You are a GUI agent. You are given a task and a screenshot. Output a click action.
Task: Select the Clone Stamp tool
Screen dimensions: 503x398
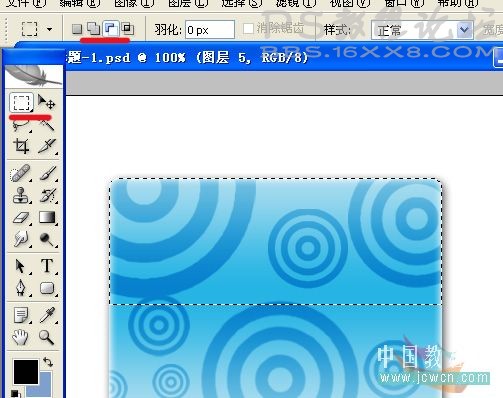(x=21, y=195)
